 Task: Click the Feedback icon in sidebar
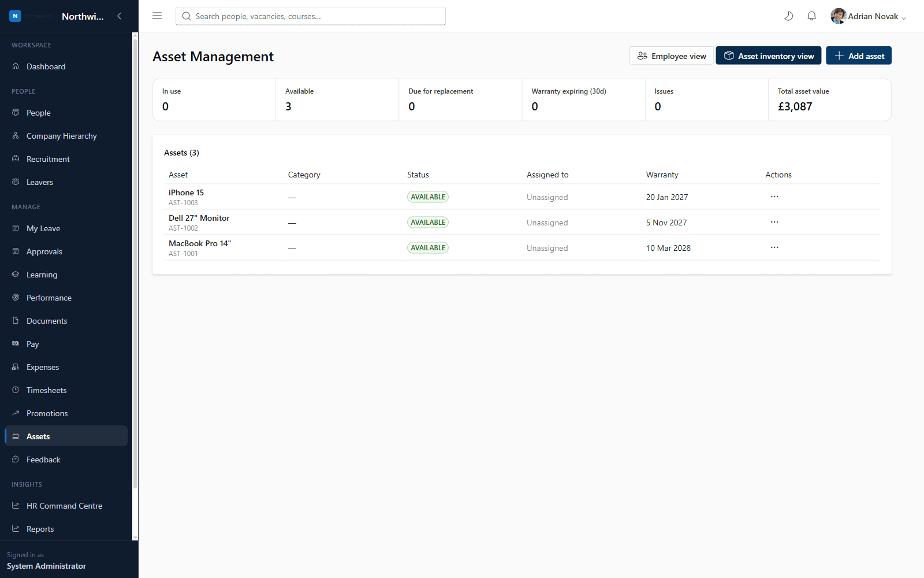(16, 460)
